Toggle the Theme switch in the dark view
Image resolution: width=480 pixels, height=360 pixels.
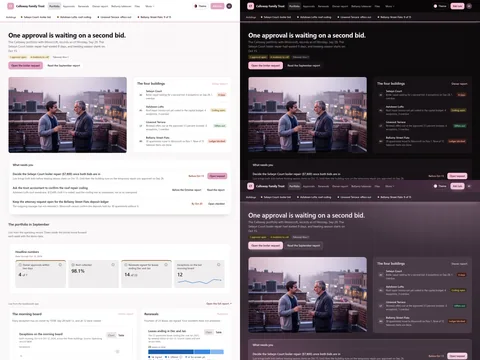(x=440, y=6)
